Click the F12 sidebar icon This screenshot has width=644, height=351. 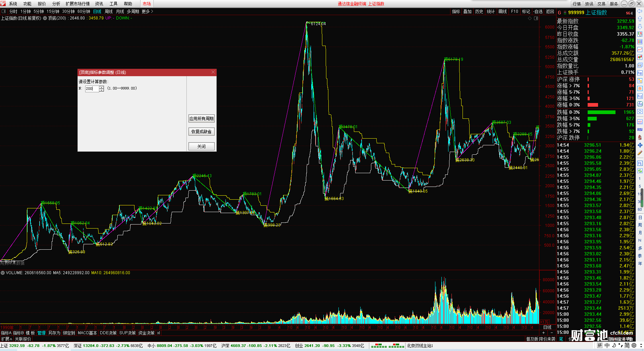coord(640,96)
